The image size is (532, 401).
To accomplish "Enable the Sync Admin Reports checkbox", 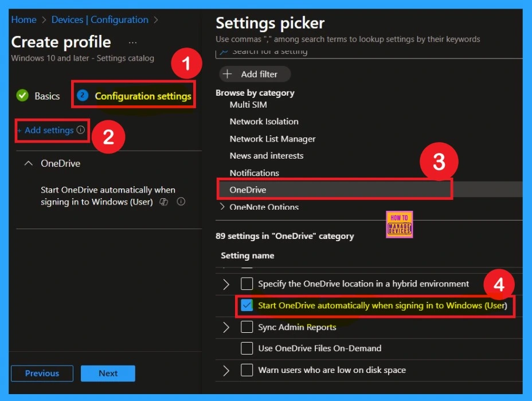I will 247,327.
